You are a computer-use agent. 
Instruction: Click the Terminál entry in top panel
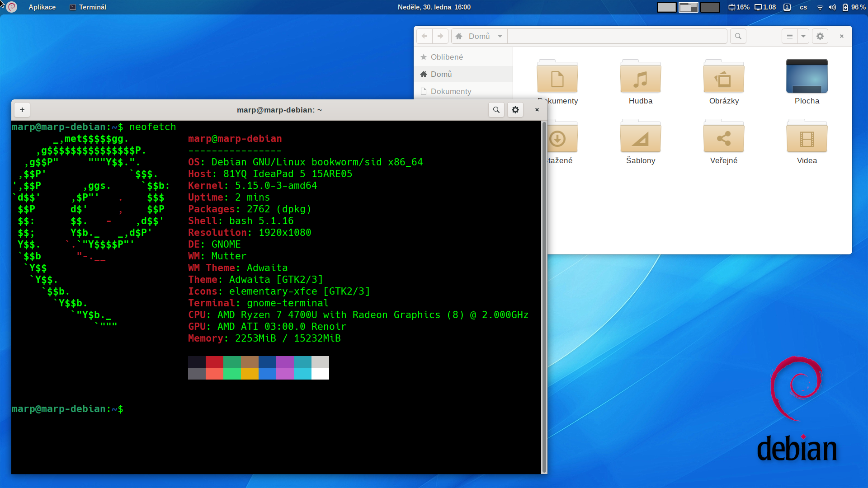click(x=88, y=7)
